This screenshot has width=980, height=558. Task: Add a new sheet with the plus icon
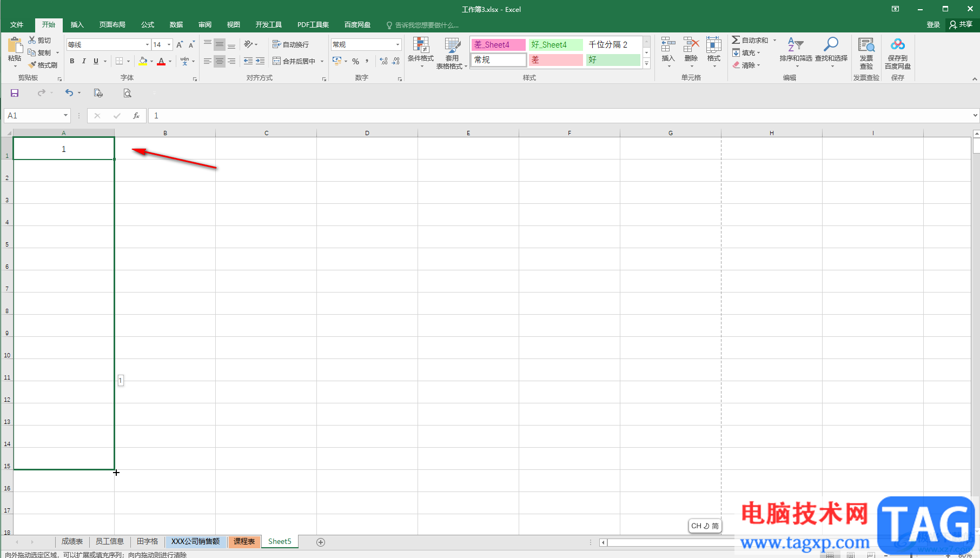coord(321,542)
